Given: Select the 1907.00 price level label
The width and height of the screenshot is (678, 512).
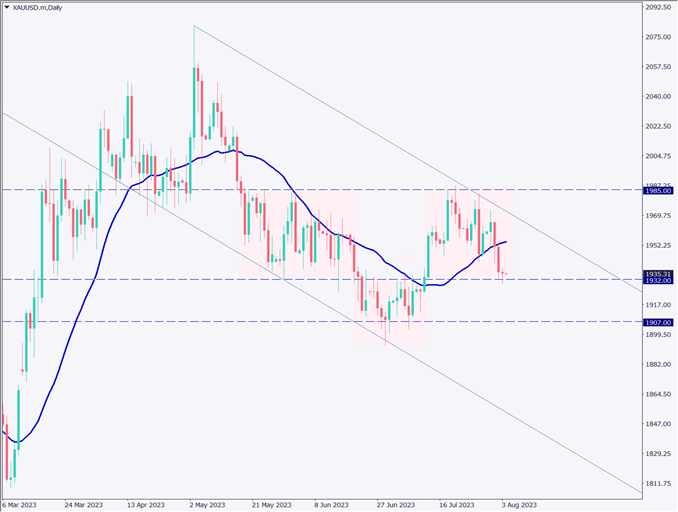Looking at the screenshot, I should pos(657,322).
